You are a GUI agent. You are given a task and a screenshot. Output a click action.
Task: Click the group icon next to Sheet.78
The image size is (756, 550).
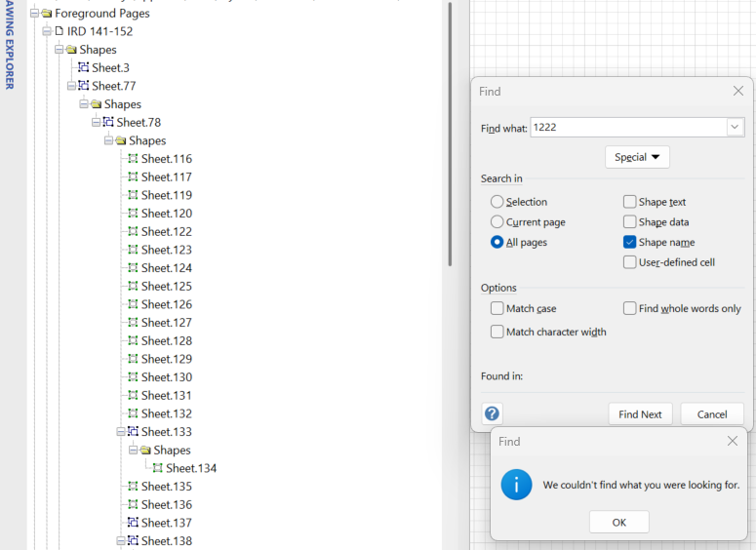[108, 123]
